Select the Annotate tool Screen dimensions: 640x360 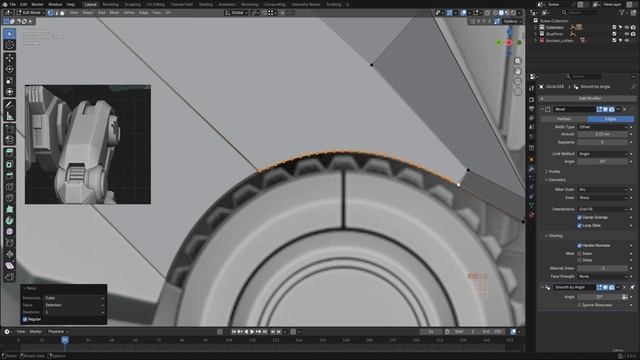tap(9, 105)
